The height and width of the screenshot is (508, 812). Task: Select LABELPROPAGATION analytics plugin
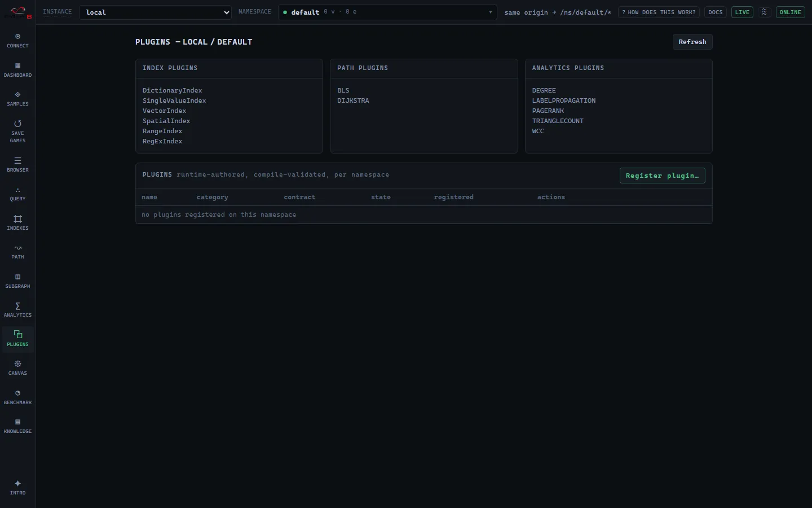point(564,100)
